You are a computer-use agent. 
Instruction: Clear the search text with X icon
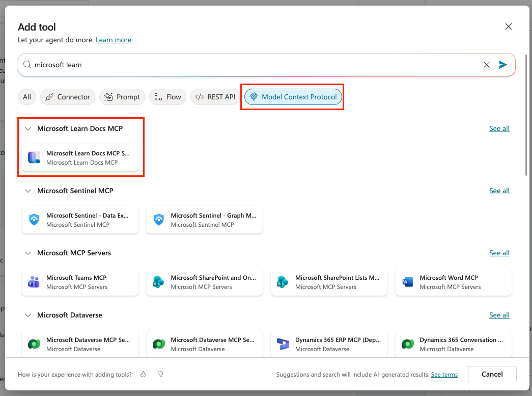coord(487,65)
